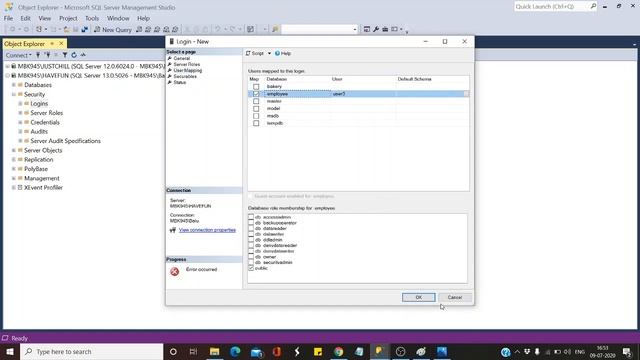Check the model database map checkbox
640x360 pixels.
tap(256, 109)
